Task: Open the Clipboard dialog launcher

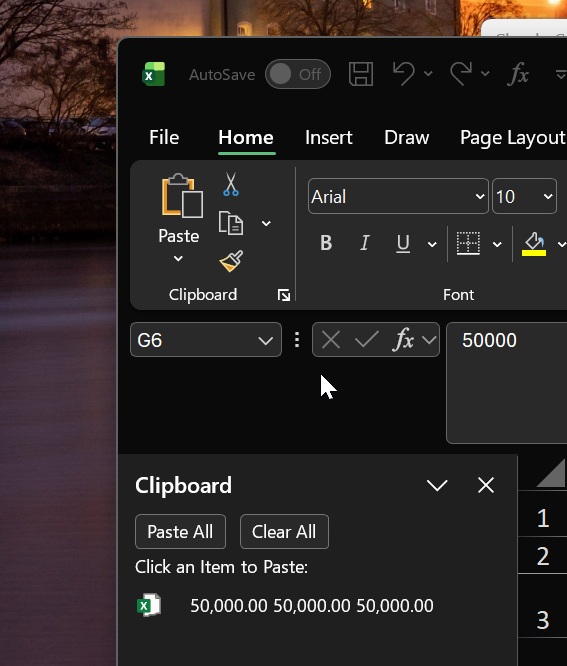Action: pyautogui.click(x=284, y=295)
